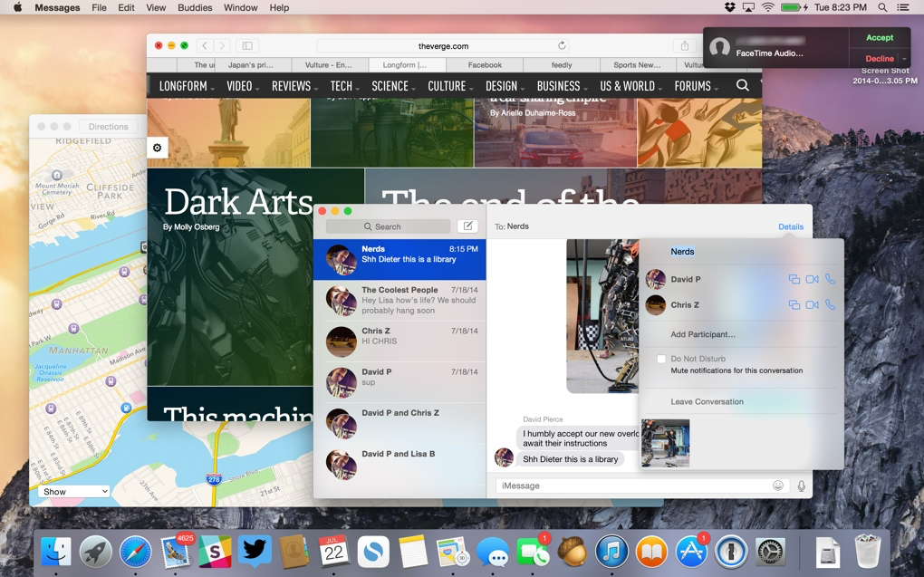Screen dimensions: 924x577
Task: Switch to the Facebook tab in Safari
Action: (485, 65)
